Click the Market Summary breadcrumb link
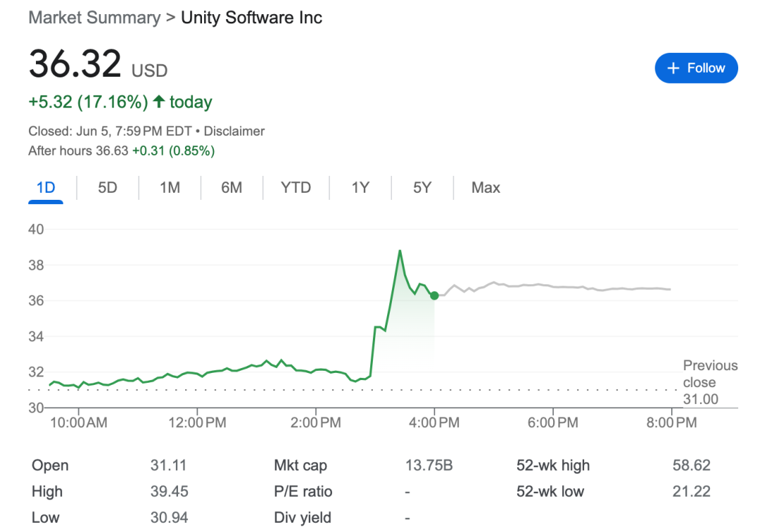 click(94, 18)
